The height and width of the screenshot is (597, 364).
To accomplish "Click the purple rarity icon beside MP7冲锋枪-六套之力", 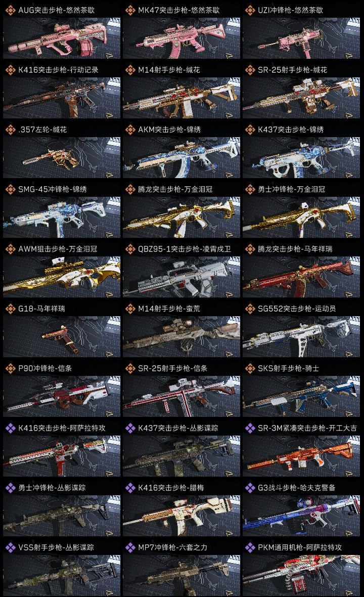I will point(130,547).
